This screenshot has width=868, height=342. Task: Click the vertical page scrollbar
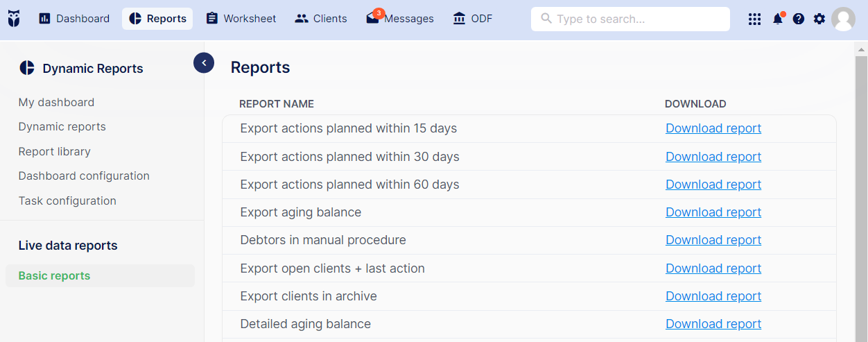tap(861, 194)
